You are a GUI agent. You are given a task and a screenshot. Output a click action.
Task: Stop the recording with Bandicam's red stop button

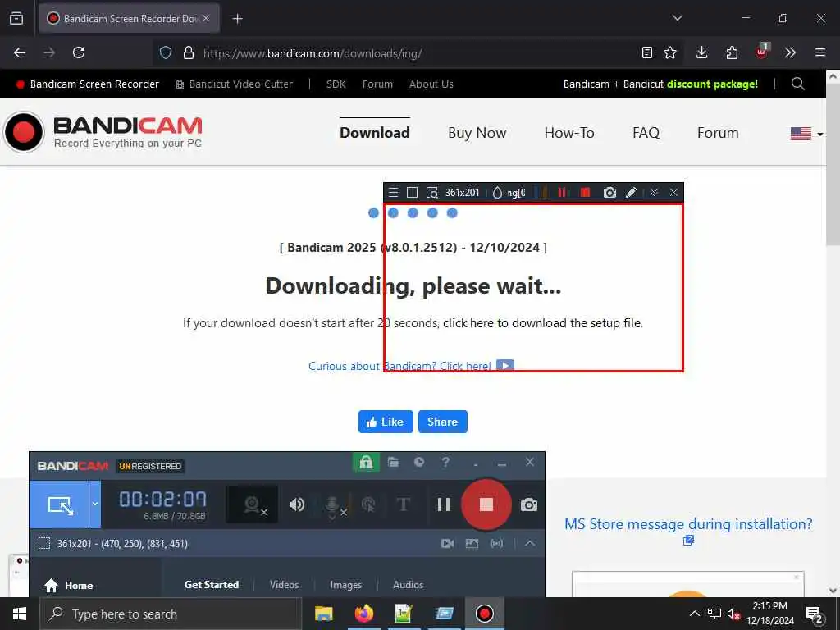point(486,504)
